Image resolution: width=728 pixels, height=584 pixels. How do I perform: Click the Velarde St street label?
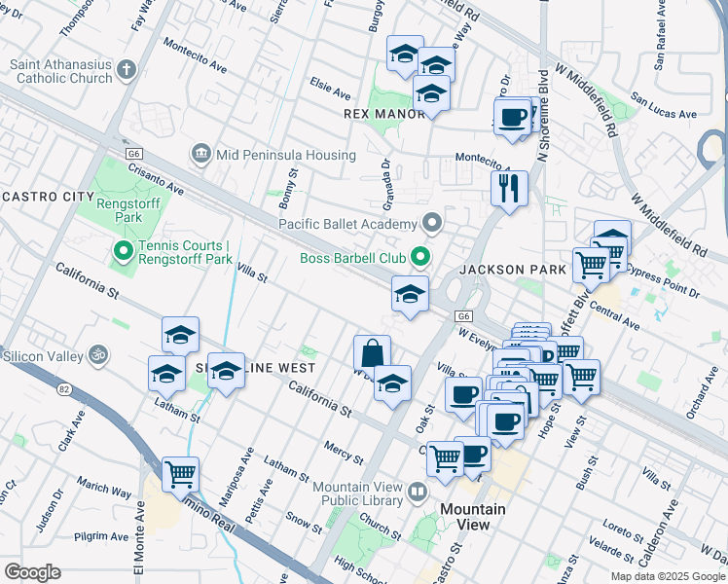click(x=611, y=550)
